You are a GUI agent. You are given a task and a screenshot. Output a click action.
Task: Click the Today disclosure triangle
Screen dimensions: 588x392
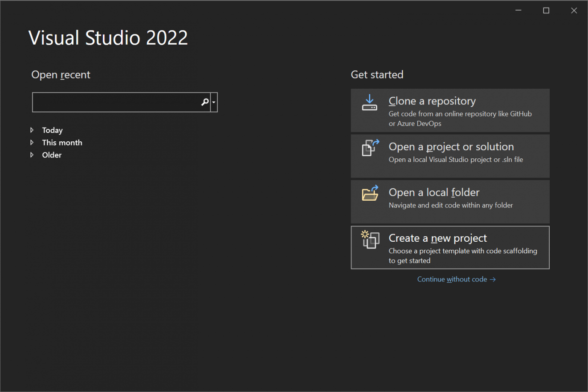click(32, 130)
